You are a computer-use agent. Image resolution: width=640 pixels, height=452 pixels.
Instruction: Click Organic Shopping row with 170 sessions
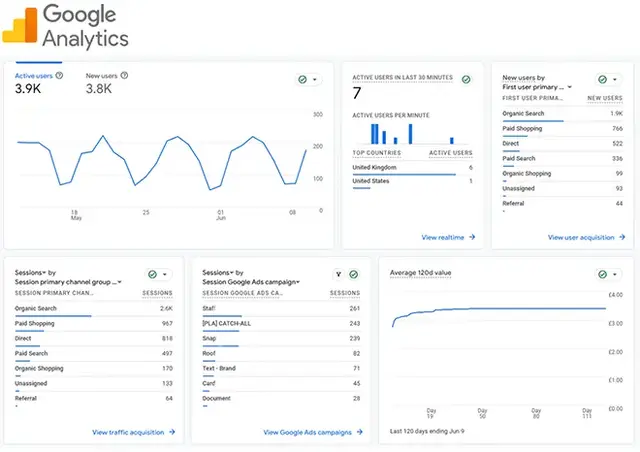click(x=94, y=370)
